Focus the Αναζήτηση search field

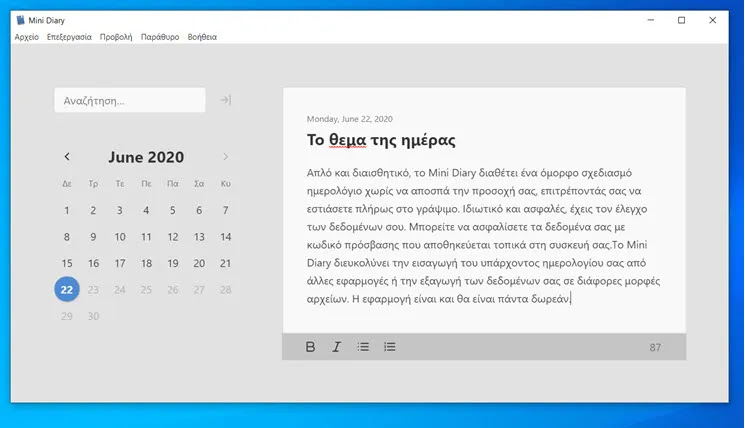click(130, 100)
